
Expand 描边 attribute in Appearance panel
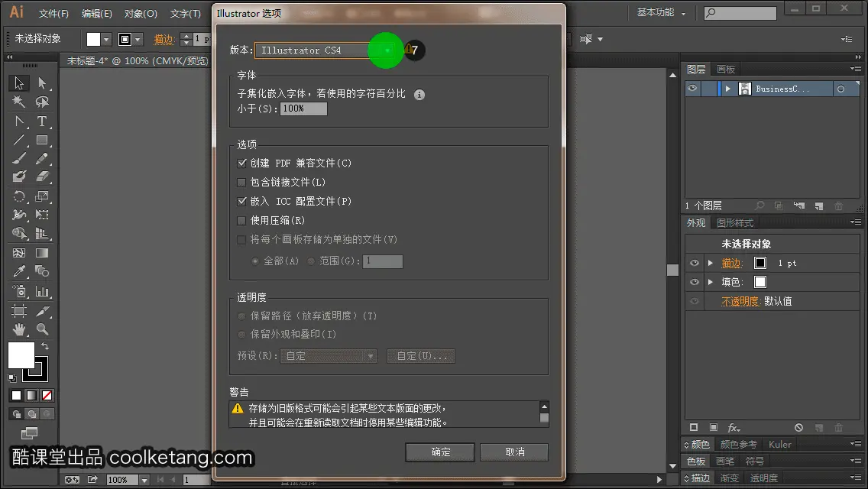point(711,264)
